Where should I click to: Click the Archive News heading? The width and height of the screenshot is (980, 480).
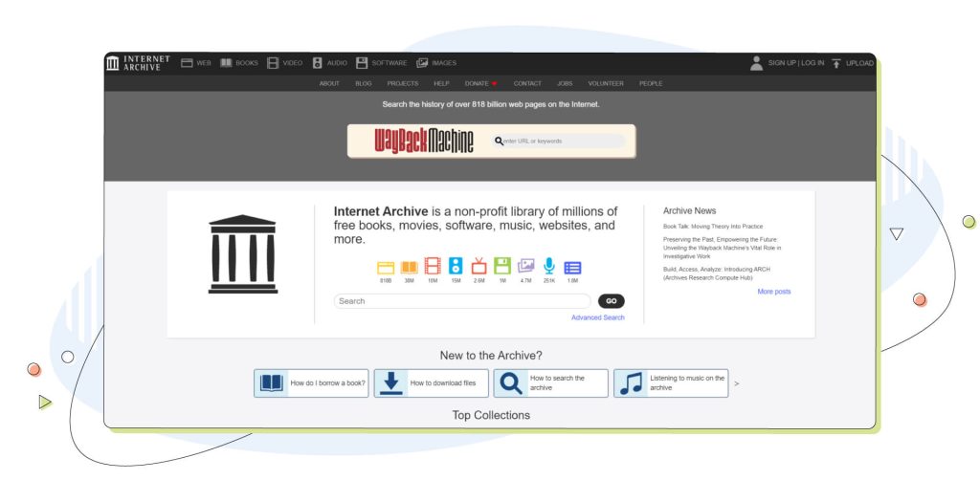[689, 211]
